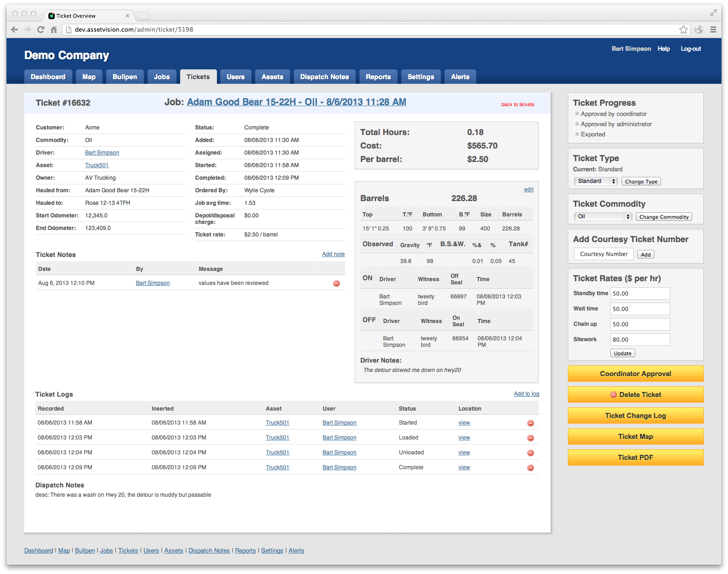Click the Chain up rate field
The width and height of the screenshot is (728, 574).
(640, 324)
